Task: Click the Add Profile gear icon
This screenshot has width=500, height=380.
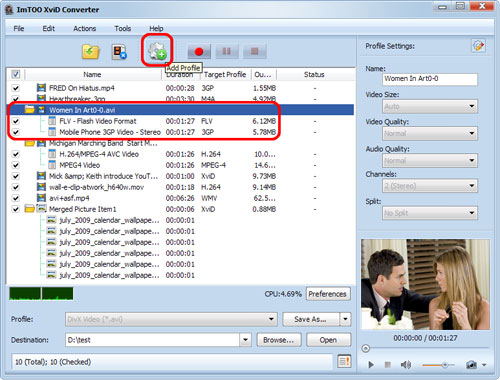Action: point(157,51)
